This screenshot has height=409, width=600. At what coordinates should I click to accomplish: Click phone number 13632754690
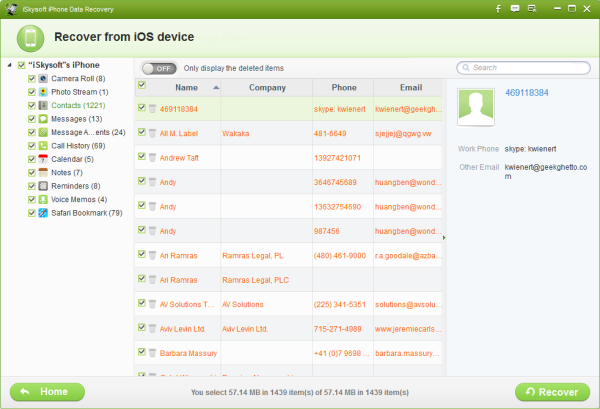337,207
